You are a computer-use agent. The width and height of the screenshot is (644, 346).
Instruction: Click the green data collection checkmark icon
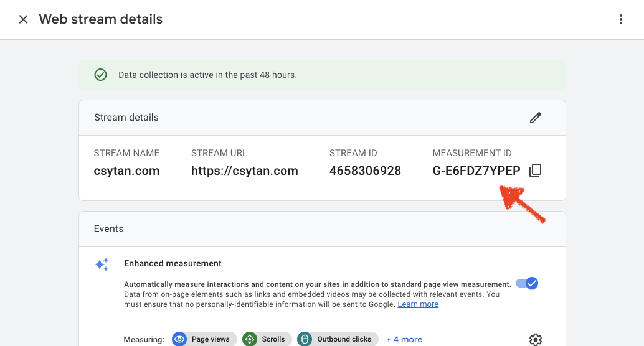pyautogui.click(x=101, y=75)
